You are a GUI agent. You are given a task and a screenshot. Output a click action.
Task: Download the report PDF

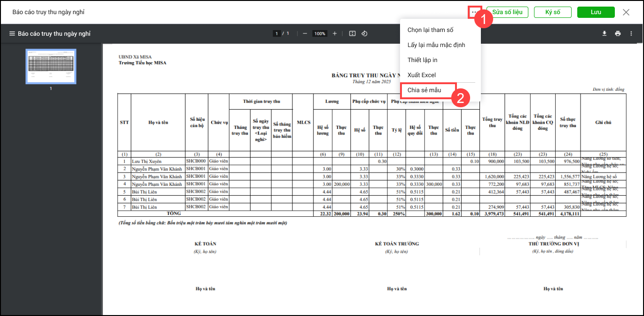pos(605,34)
